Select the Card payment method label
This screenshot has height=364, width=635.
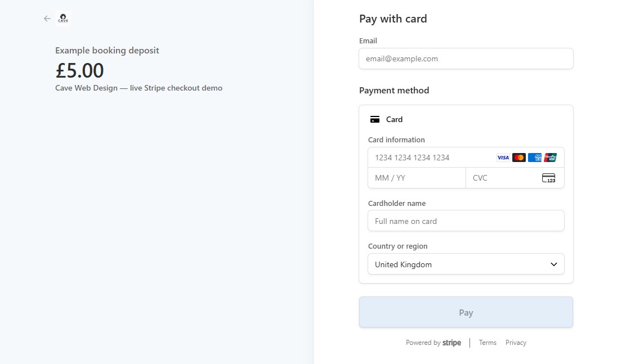[394, 119]
